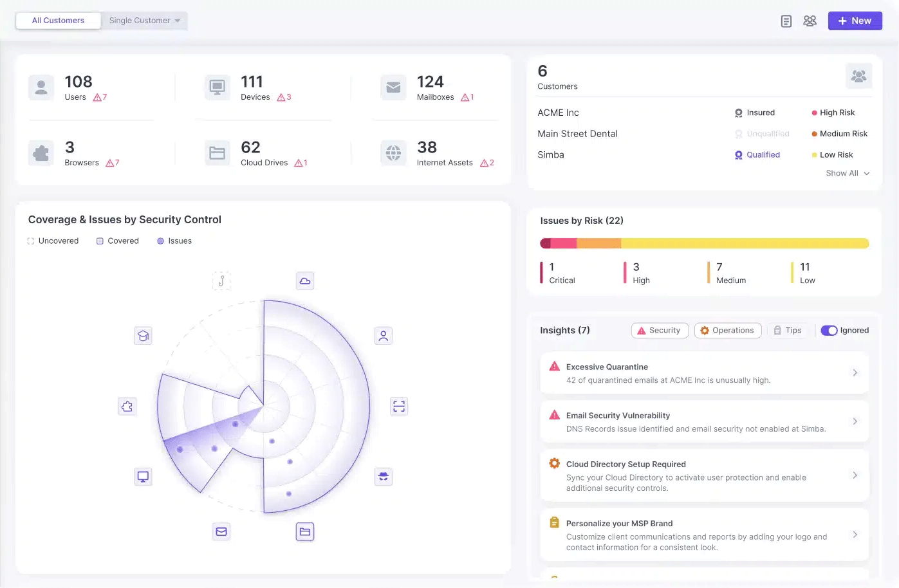Click Simba's Qualified status
Image resolution: width=899 pixels, height=588 pixels.
(x=757, y=155)
